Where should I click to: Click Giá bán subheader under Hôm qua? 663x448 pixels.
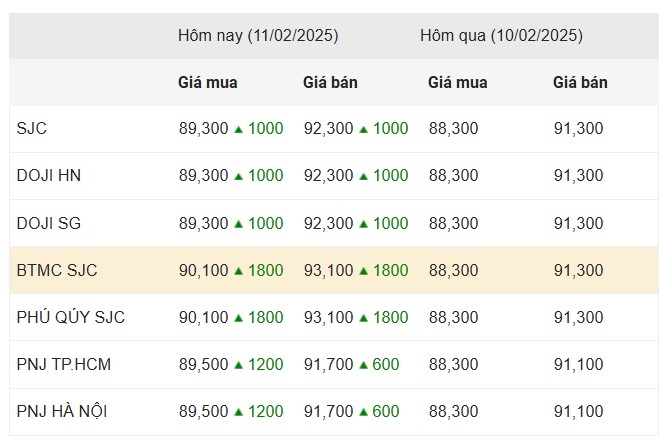coord(580,83)
